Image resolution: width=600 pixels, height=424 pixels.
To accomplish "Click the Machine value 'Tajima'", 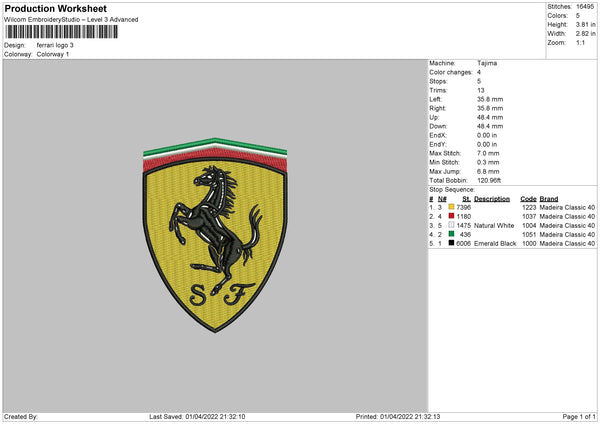I will [x=487, y=63].
